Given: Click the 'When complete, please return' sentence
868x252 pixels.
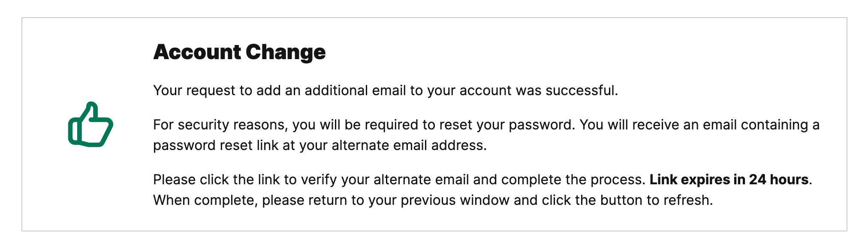Looking at the screenshot, I should pos(433,200).
